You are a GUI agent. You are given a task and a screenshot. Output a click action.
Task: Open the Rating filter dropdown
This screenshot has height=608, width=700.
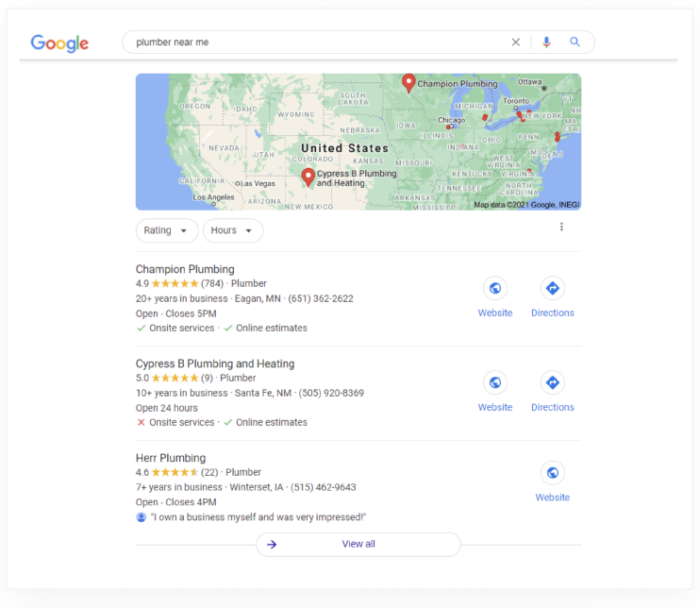[167, 230]
